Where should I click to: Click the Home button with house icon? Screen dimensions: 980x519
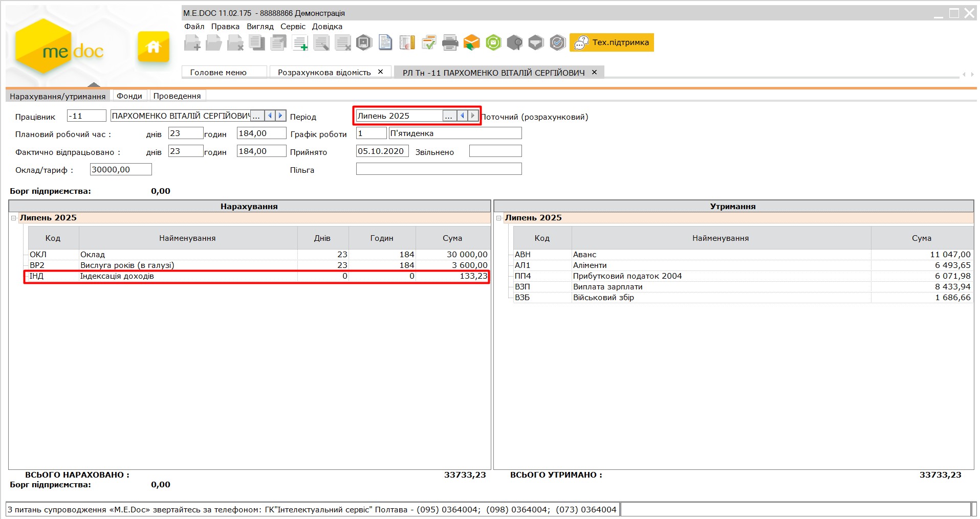tap(153, 47)
